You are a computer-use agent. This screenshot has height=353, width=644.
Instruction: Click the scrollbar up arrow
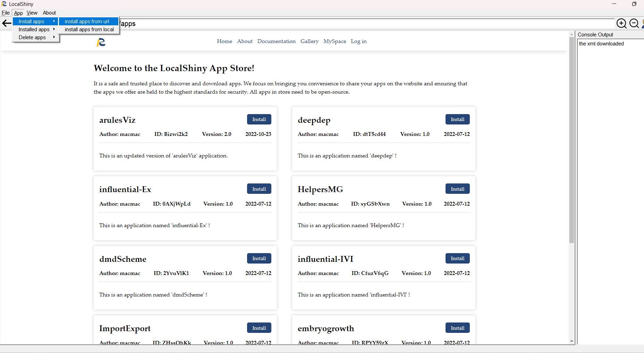[x=571, y=34]
